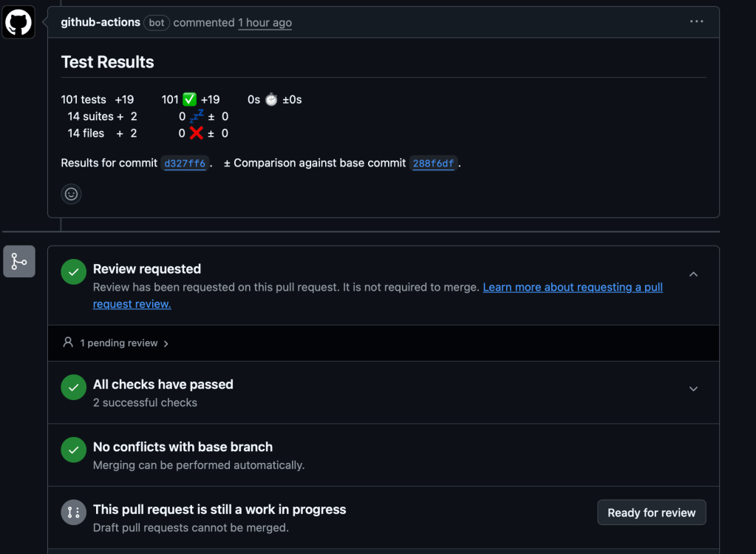Click the green check beside No conflicts
Image resolution: width=756 pixels, height=554 pixels.
[x=73, y=449]
